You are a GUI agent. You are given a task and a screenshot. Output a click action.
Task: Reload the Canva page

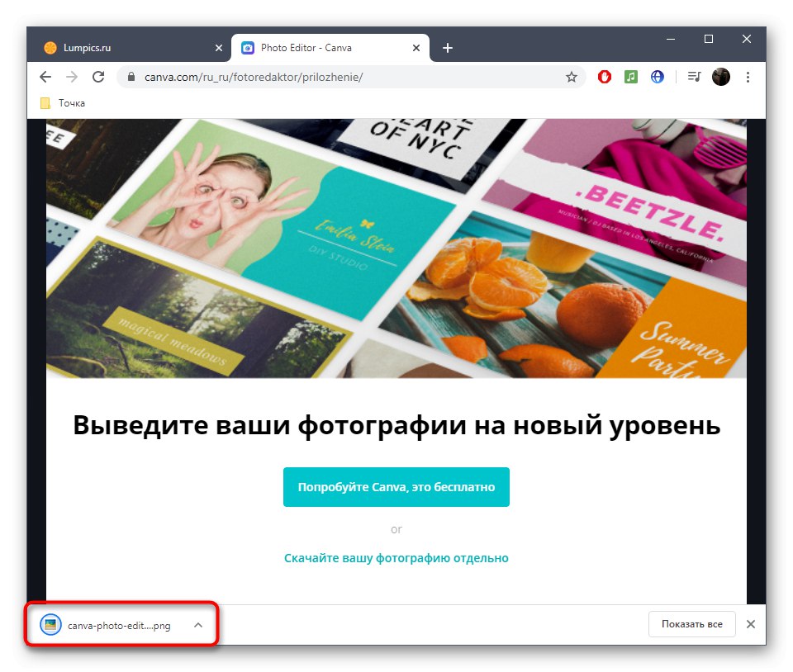(x=99, y=77)
